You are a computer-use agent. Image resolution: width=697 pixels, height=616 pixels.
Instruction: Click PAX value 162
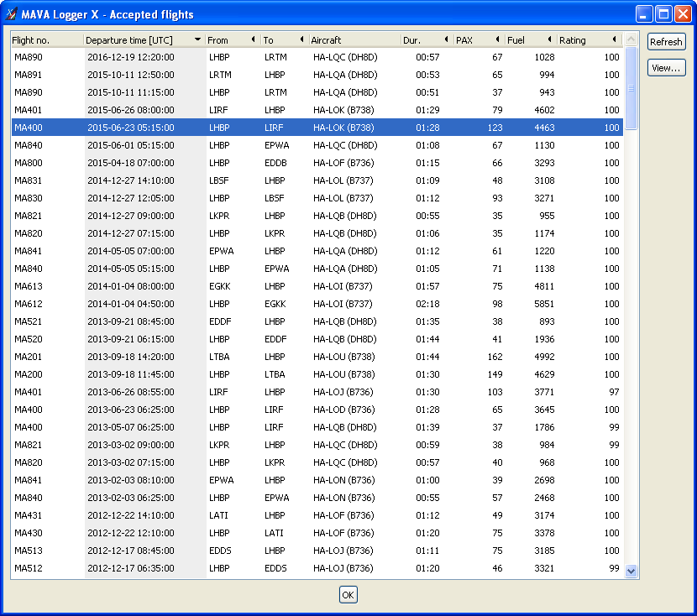tap(495, 357)
